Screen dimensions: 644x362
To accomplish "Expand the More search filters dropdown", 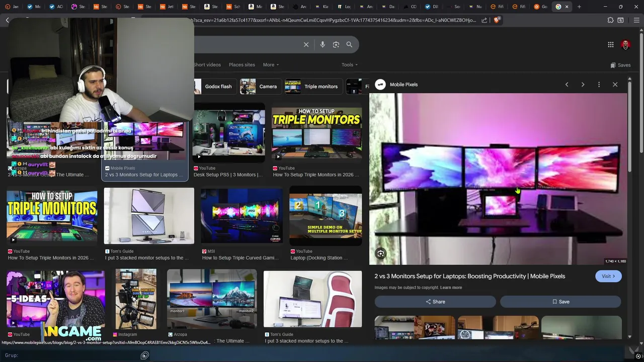I will [x=271, y=65].
